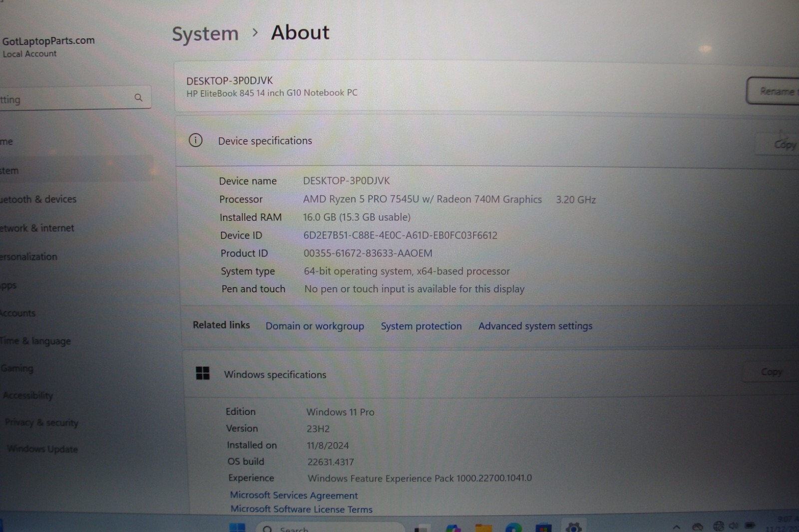Copy the Windows specifications
Screen dimensions: 799x532
pyautogui.click(x=772, y=372)
